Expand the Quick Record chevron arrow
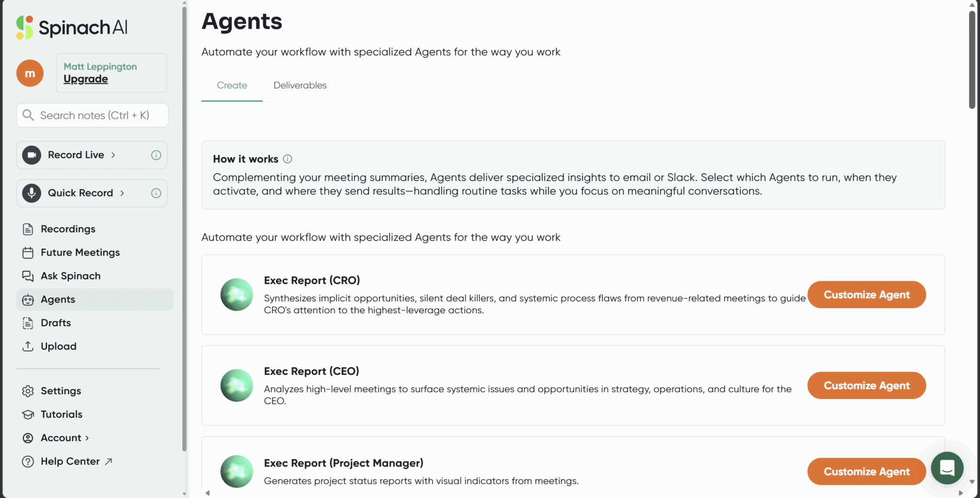The image size is (980, 498). [122, 193]
